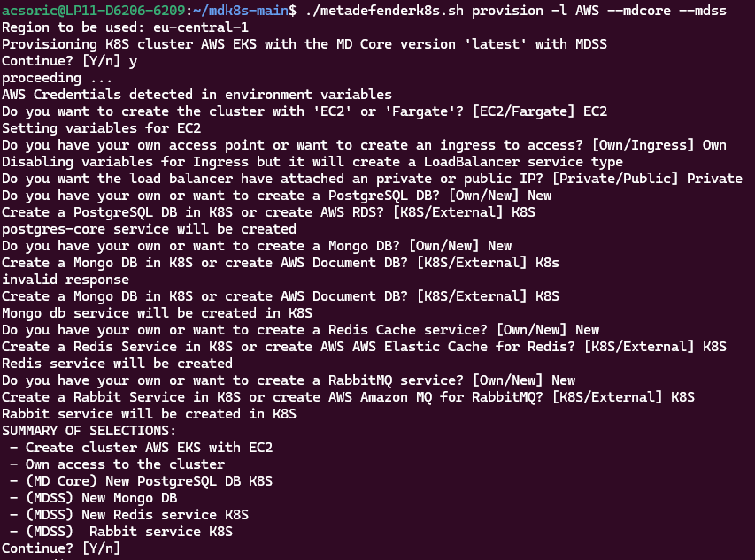Screen dimensions: 755x560
Task: Click the lowercase 'K8s' invalid answer
Action: pos(548,263)
